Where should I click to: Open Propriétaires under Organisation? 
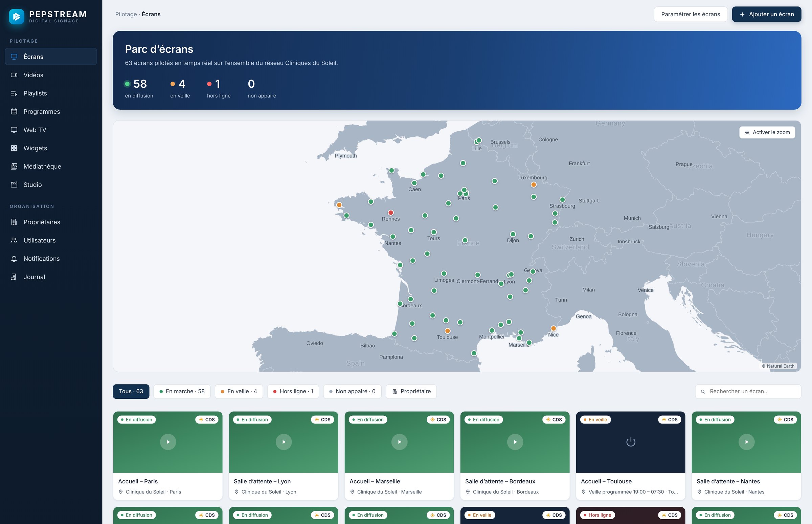[x=51, y=222]
